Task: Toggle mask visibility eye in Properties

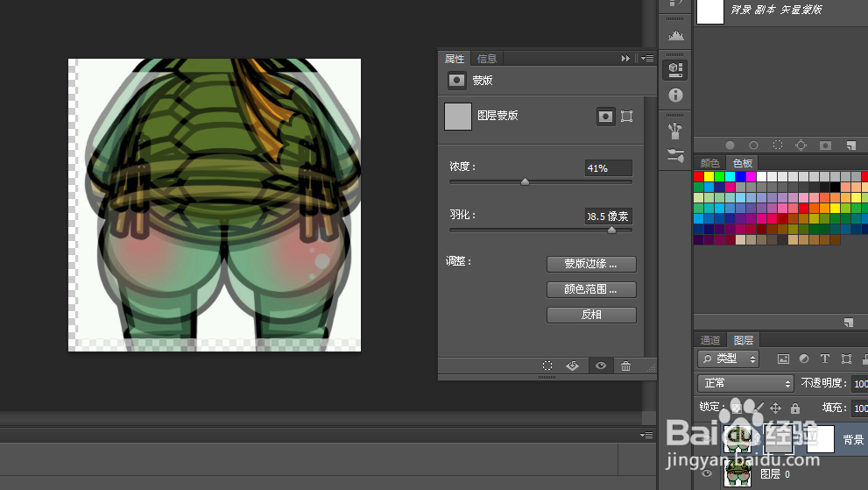Action: click(x=601, y=366)
